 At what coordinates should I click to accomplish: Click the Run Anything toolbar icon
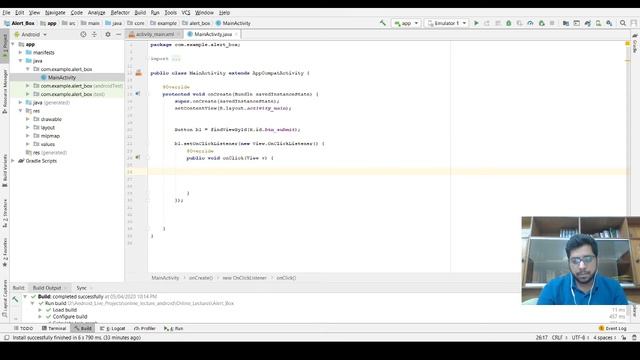576,23
